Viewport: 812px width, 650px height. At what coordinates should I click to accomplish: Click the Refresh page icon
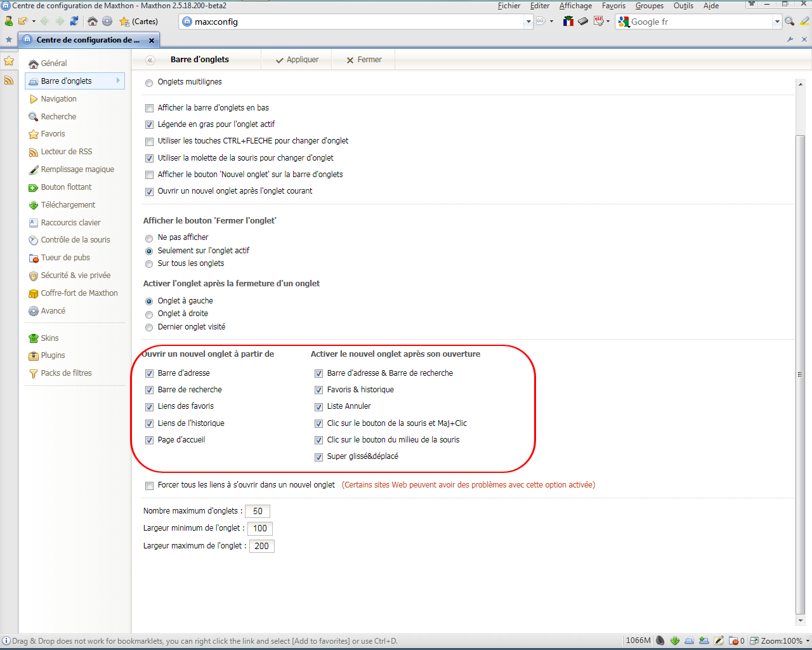pyautogui.click(x=74, y=21)
